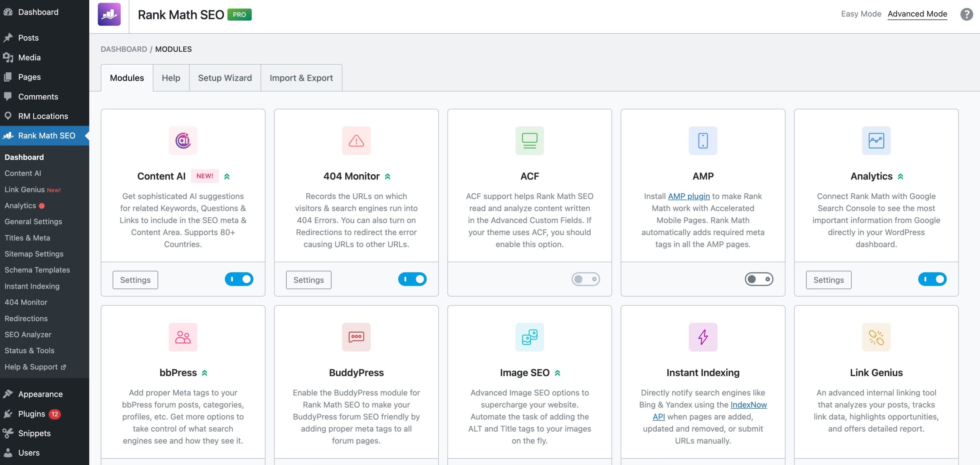
Task: Click the AMP mobile phone icon
Action: click(703, 140)
